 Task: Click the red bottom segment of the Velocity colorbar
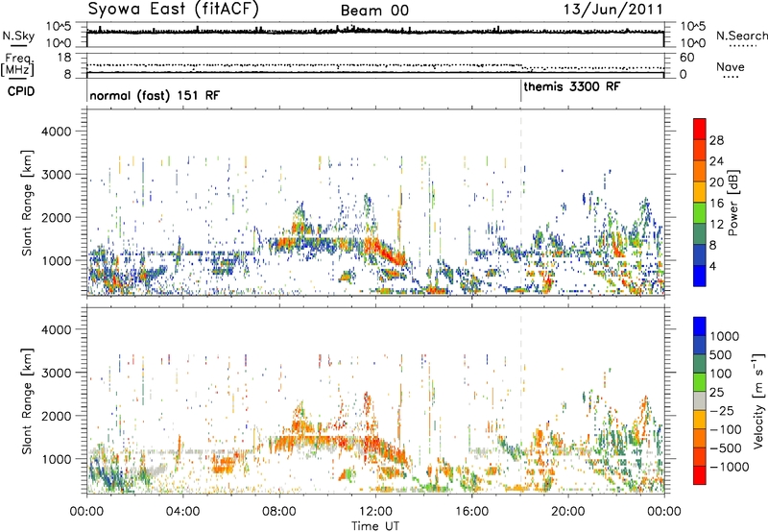tap(700, 475)
